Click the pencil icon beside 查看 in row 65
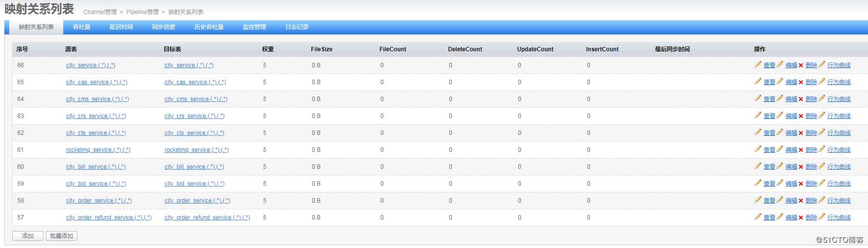Viewport: 868px width, 248px height. click(758, 81)
